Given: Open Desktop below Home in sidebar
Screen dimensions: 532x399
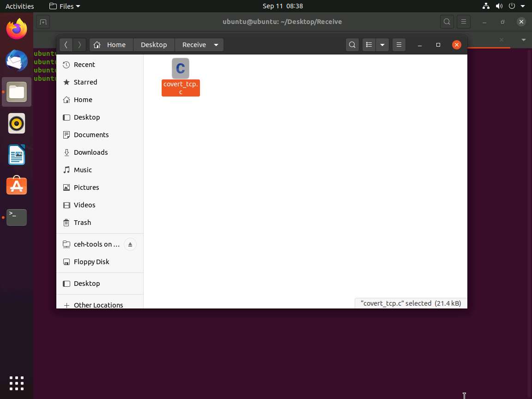Looking at the screenshot, I should click(x=100, y=117).
